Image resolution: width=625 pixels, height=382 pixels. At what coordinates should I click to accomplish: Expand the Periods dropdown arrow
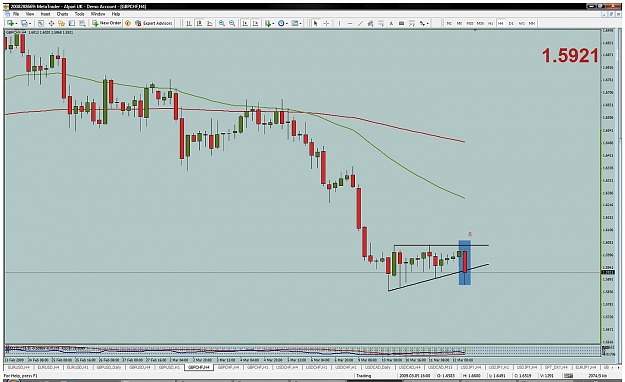point(287,24)
